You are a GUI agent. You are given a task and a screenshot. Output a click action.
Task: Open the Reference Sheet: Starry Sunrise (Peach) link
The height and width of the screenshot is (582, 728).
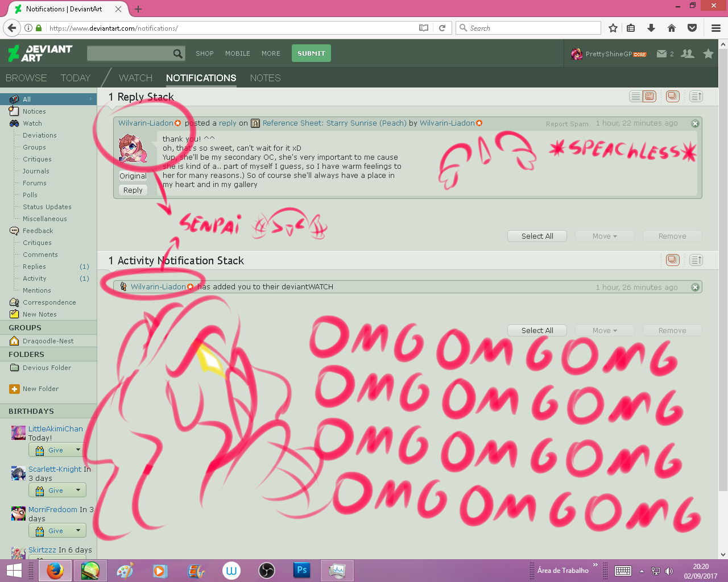(334, 123)
